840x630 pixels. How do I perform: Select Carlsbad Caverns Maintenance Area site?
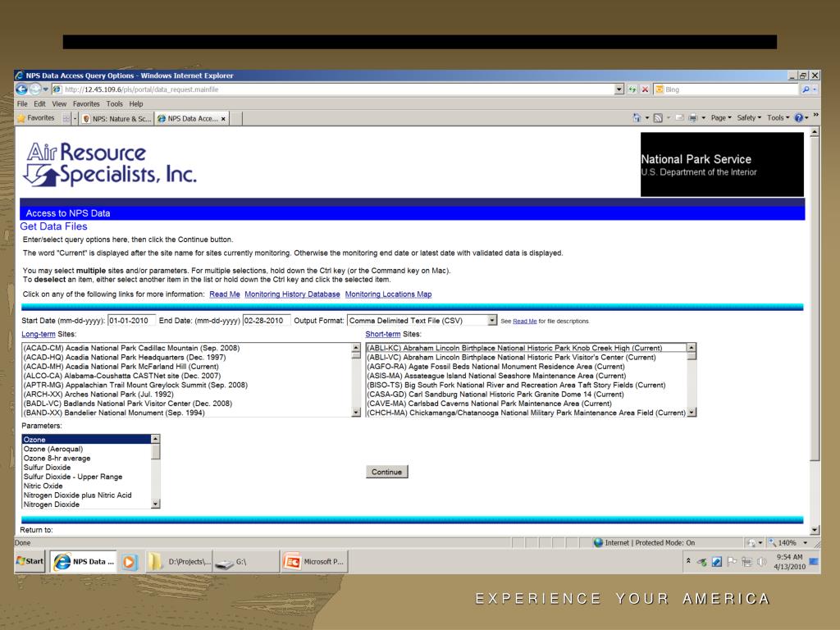coord(526,404)
